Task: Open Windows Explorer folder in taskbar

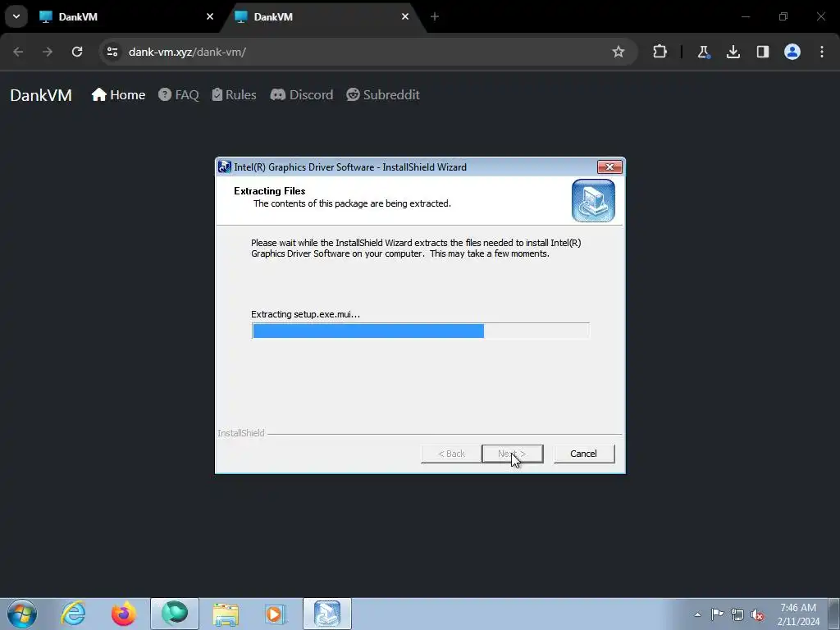Action: (x=226, y=614)
